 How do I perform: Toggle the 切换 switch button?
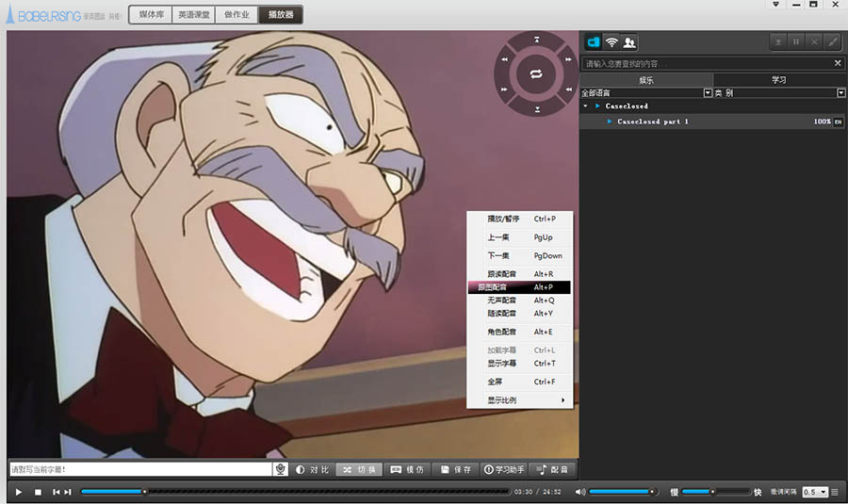(x=360, y=470)
